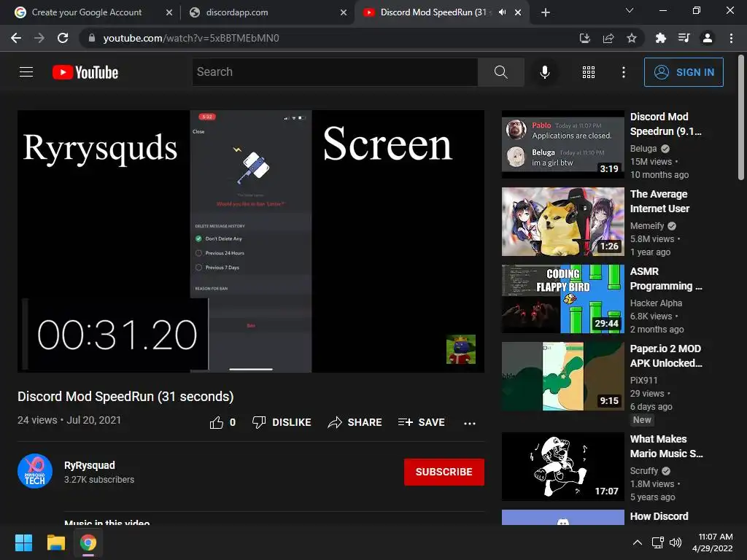
Task: Click the video player area
Action: pos(251,241)
